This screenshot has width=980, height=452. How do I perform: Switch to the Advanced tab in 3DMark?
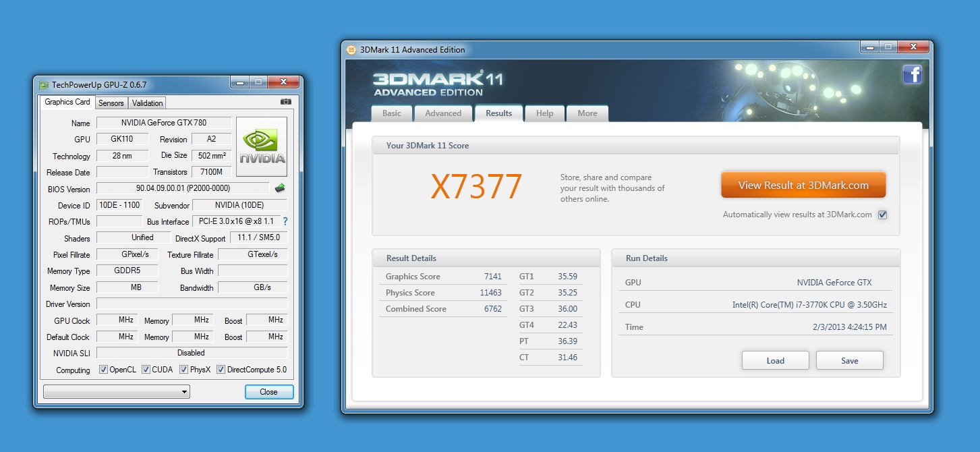(x=443, y=113)
